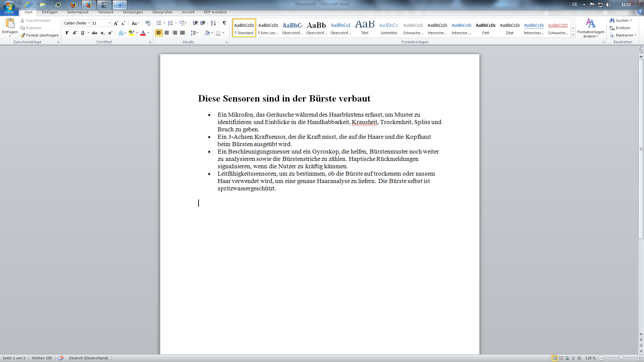Click the strikethrough abc icon
This screenshot has height=362, width=644.
pyautogui.click(x=95, y=33)
